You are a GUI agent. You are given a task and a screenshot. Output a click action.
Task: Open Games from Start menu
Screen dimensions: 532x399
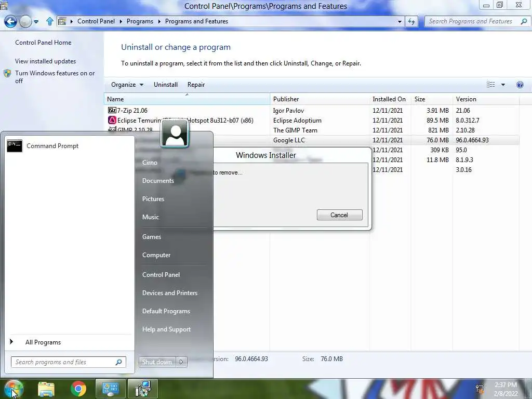[x=151, y=237]
